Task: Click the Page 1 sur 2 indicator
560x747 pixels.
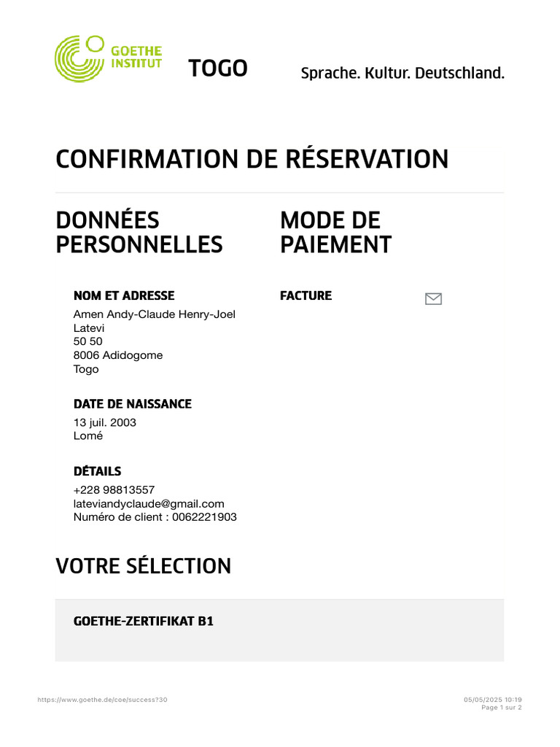Action: [502, 708]
